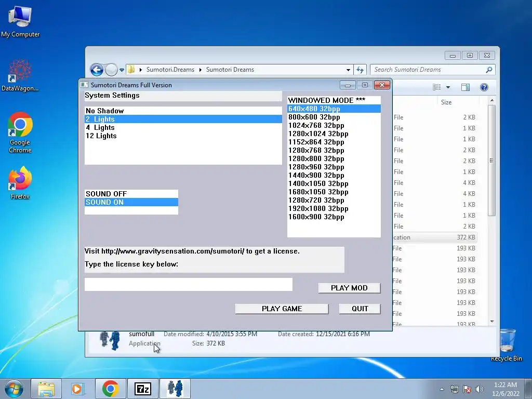Click the QUIT button
This screenshot has height=399, width=532.
pyautogui.click(x=360, y=309)
